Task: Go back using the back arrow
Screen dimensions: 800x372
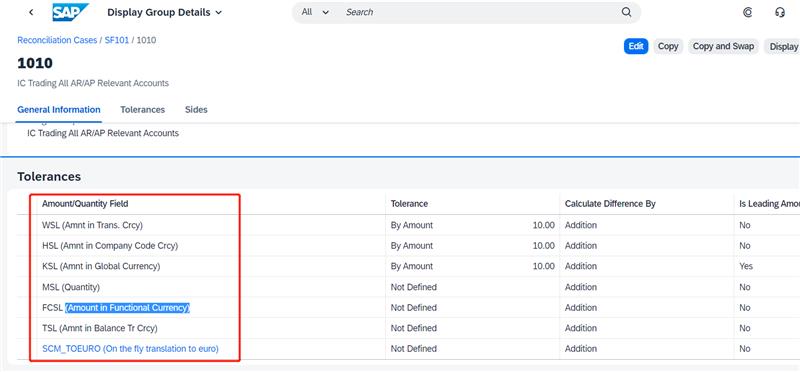Action: [x=31, y=12]
